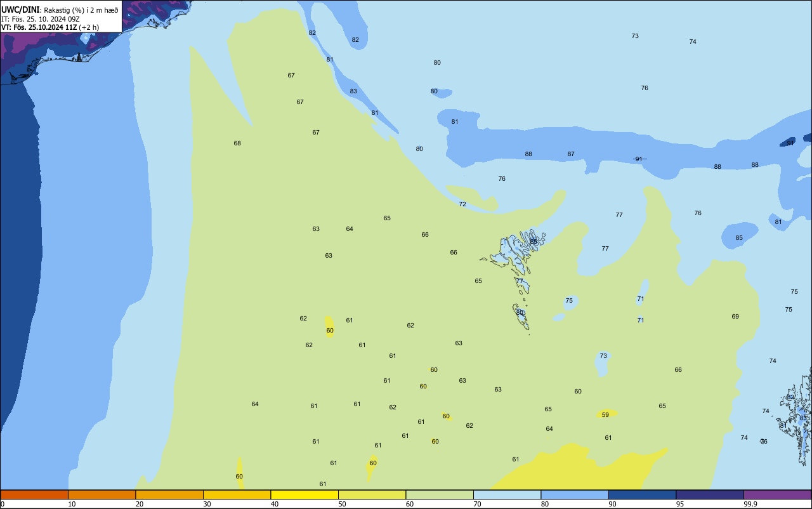Click the 95 legend tick label
Screen dimensions: 812x509
click(x=680, y=504)
